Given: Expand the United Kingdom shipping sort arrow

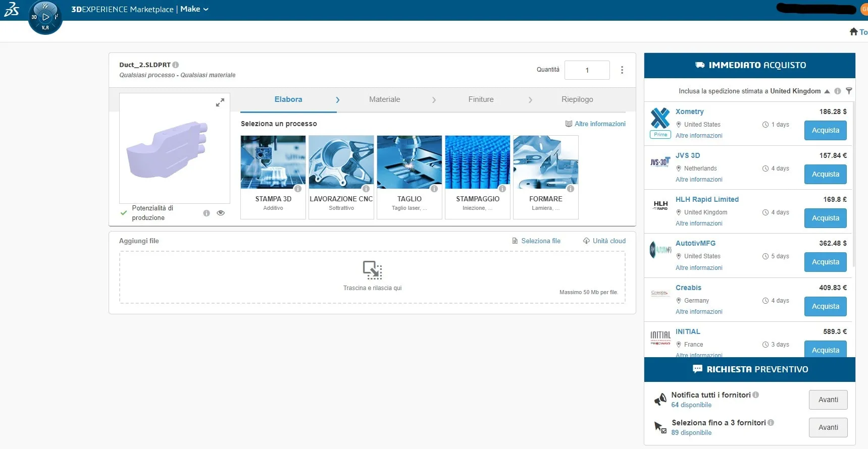Looking at the screenshot, I should coord(827,91).
